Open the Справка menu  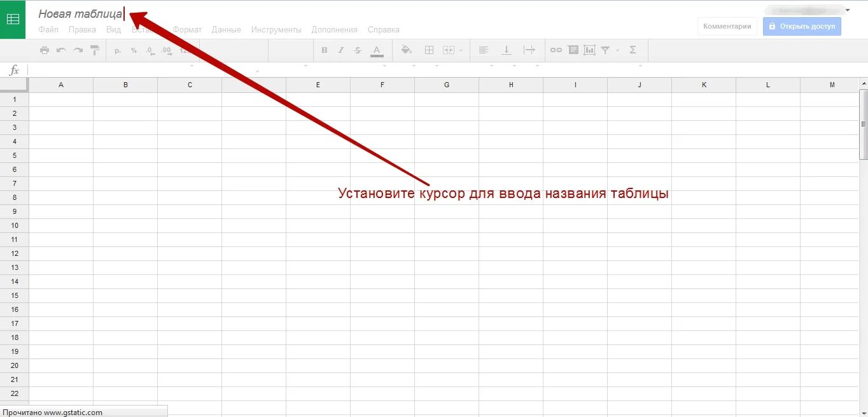tap(384, 30)
